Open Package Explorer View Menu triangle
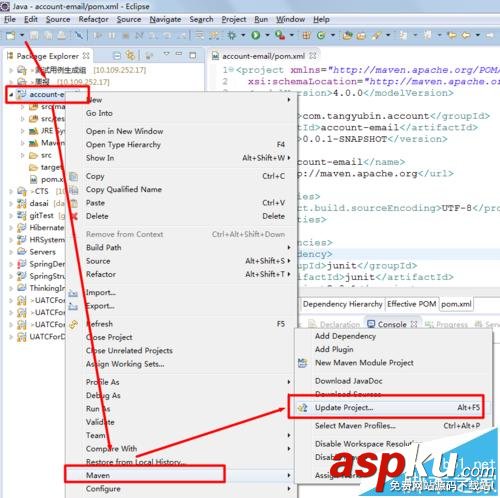The image size is (500, 498). pos(166,54)
